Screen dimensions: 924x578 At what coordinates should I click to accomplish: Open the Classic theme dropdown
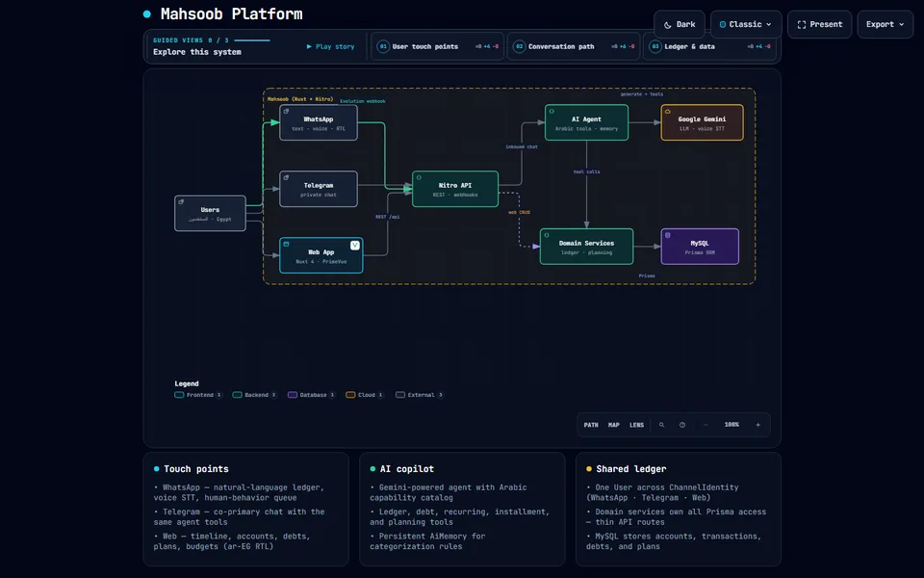(745, 24)
